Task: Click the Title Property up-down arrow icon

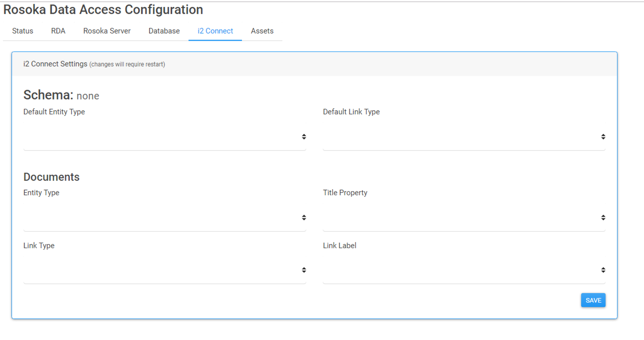Action: 603,218
